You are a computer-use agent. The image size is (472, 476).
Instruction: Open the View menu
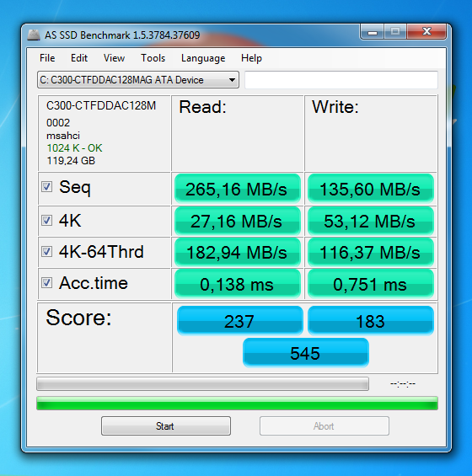pyautogui.click(x=114, y=58)
